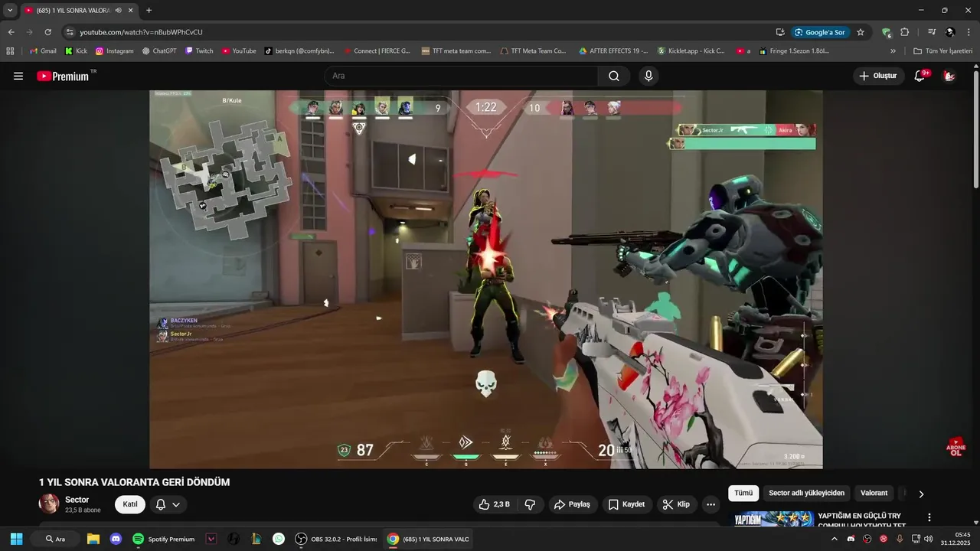Dislike the video with thumbs-down icon
Image resolution: width=980 pixels, height=551 pixels.
point(530,504)
